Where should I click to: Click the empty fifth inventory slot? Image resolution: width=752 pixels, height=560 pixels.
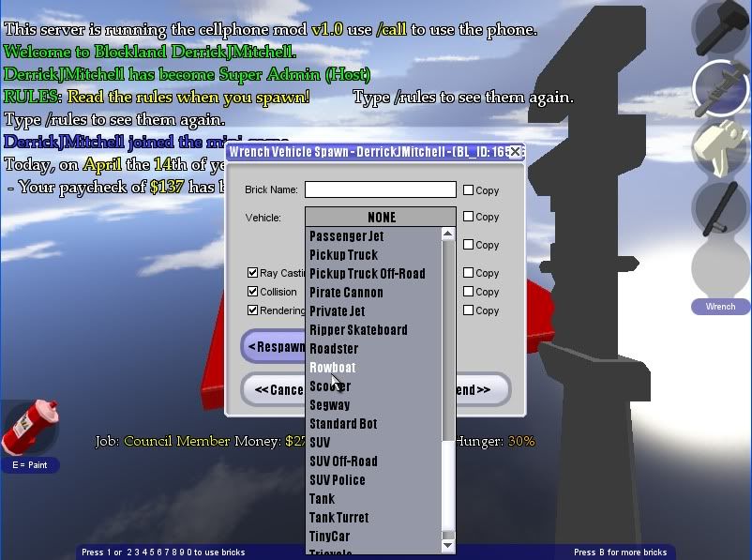pyautogui.click(x=720, y=267)
